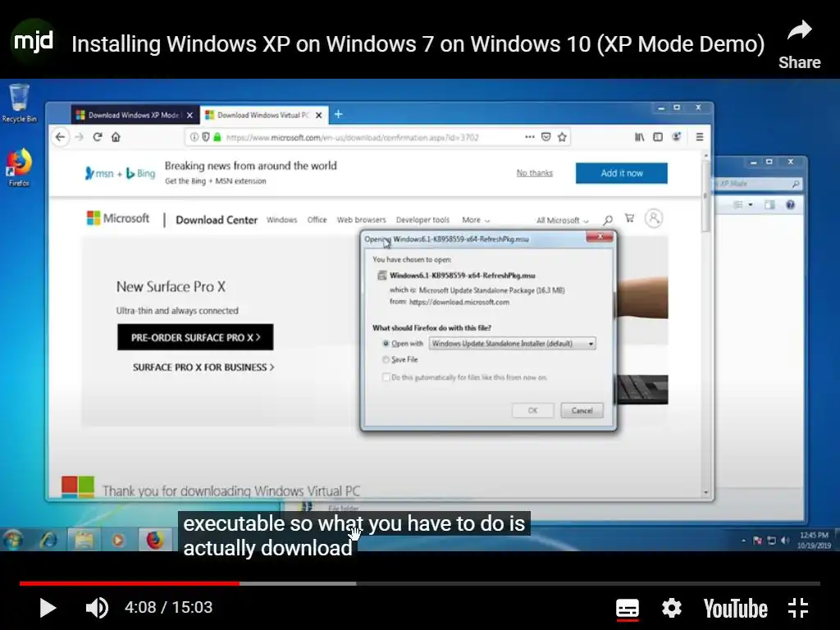Image resolution: width=840 pixels, height=630 pixels.
Task: Click the video title text
Action: 418,44
